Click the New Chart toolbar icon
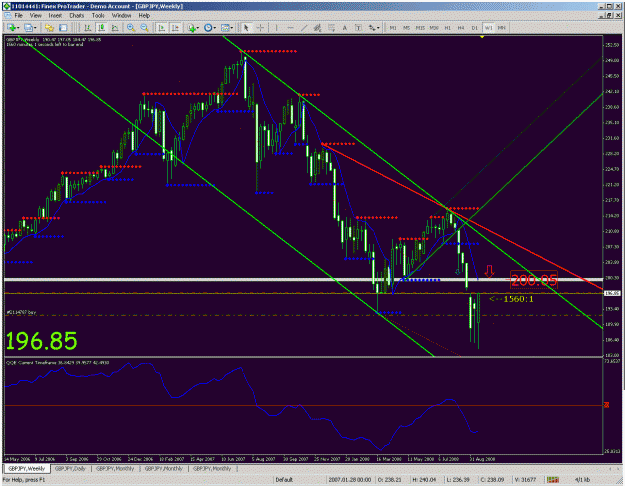This screenshot has width=625, height=486. [11, 28]
